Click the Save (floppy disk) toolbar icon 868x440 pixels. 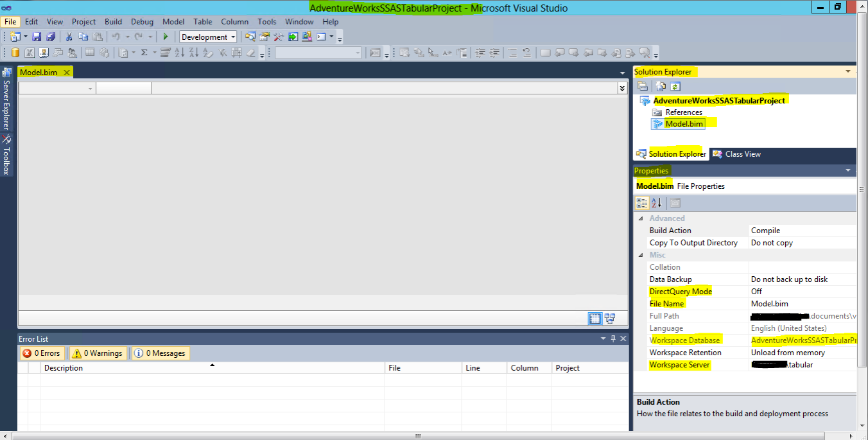coord(37,37)
